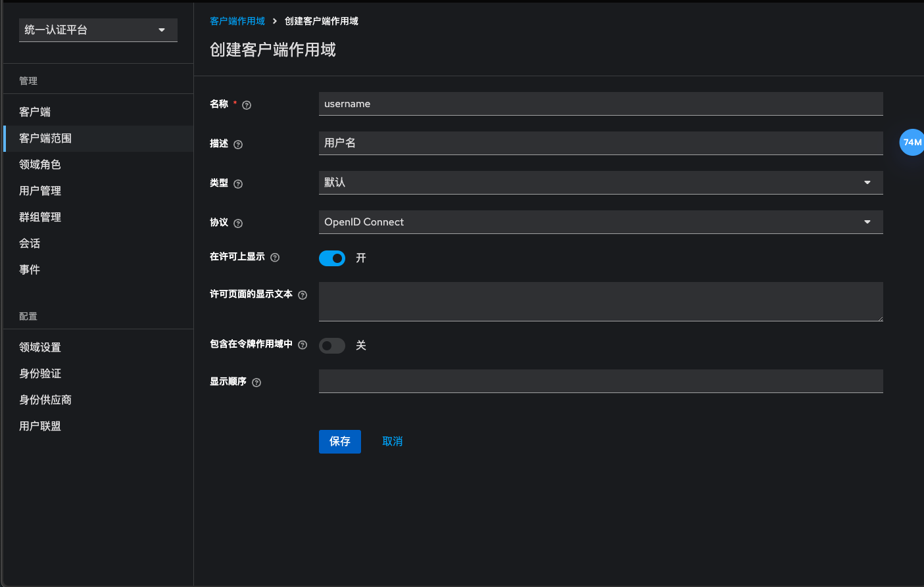Viewport: 924px width, 587px height.
Task: Click help icon beside 类型 label
Action: coord(238,184)
